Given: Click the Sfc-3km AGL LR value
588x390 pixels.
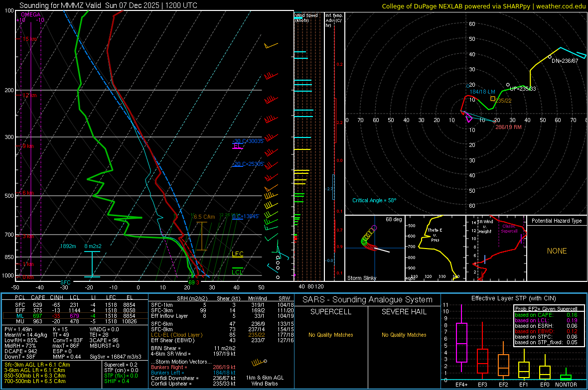Looking at the screenshot, I should 37,365.
